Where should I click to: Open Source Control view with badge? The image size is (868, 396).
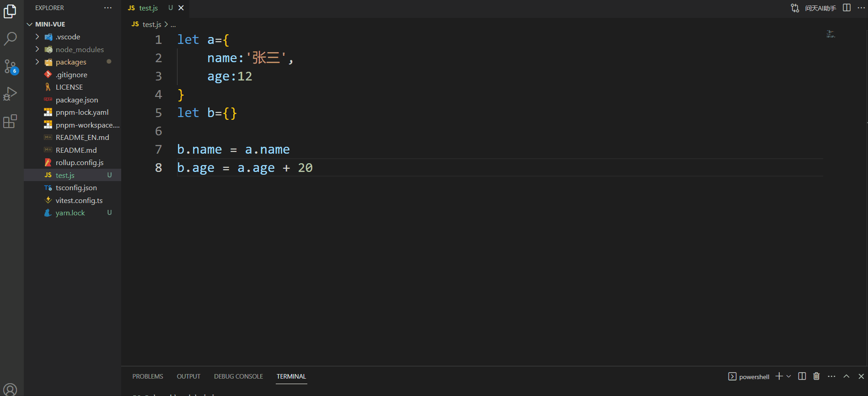click(11, 67)
